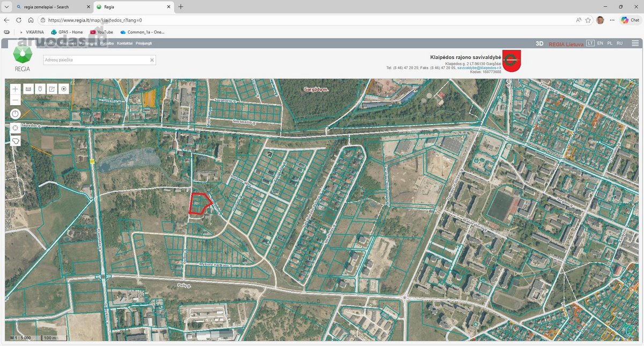The height and width of the screenshot is (346, 644).
Task: Open the Kontaktai menu item
Action: coord(125,43)
